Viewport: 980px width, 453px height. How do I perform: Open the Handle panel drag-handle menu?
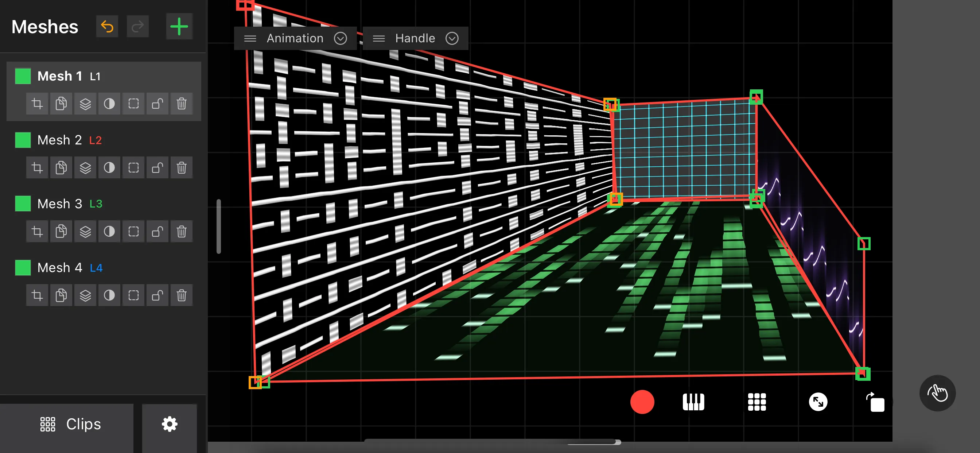click(x=378, y=38)
